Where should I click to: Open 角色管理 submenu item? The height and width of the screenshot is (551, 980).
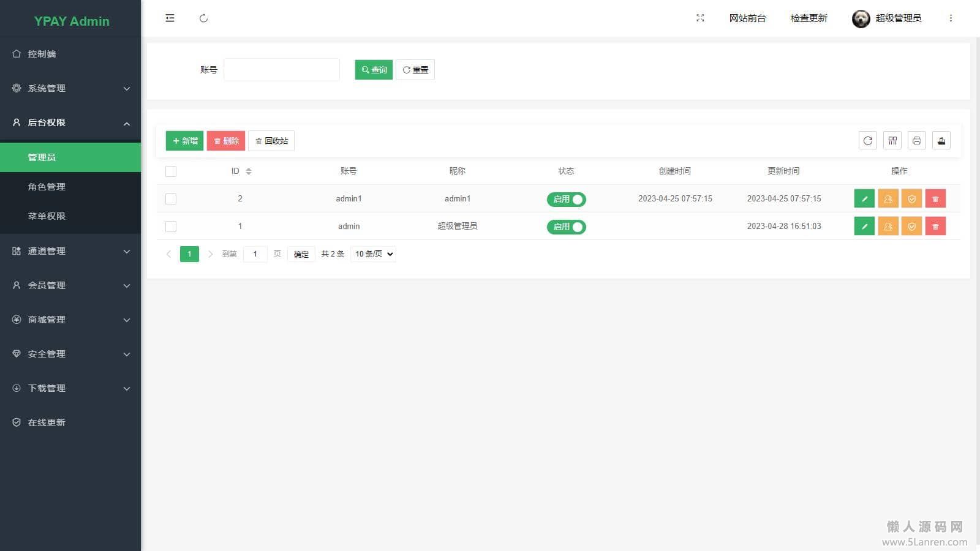70,187
